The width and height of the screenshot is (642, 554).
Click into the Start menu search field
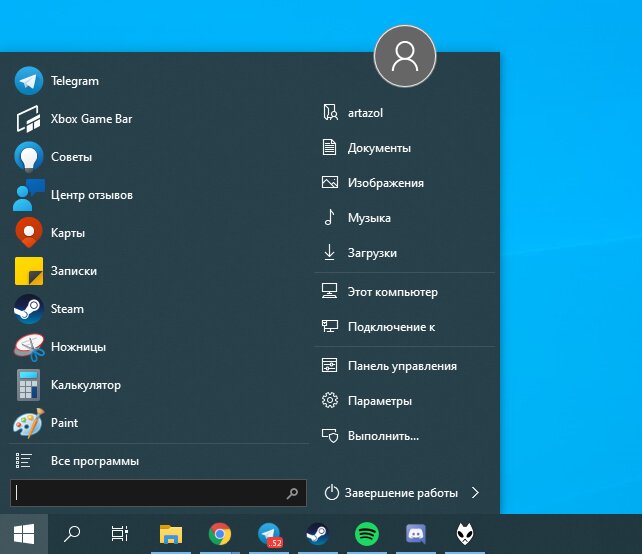tap(158, 493)
